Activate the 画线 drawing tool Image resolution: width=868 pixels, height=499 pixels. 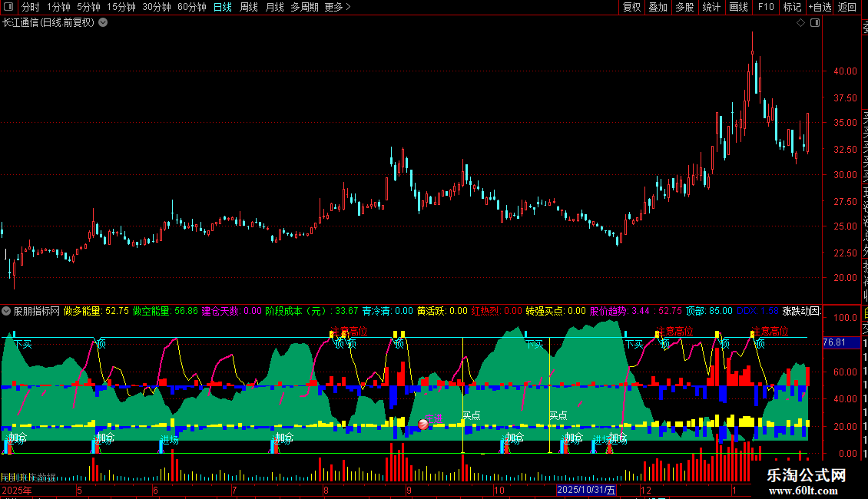(738, 7)
